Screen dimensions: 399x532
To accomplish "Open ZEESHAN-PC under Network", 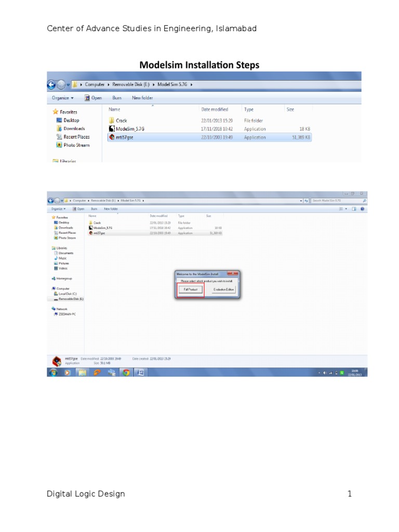I will 65,314.
